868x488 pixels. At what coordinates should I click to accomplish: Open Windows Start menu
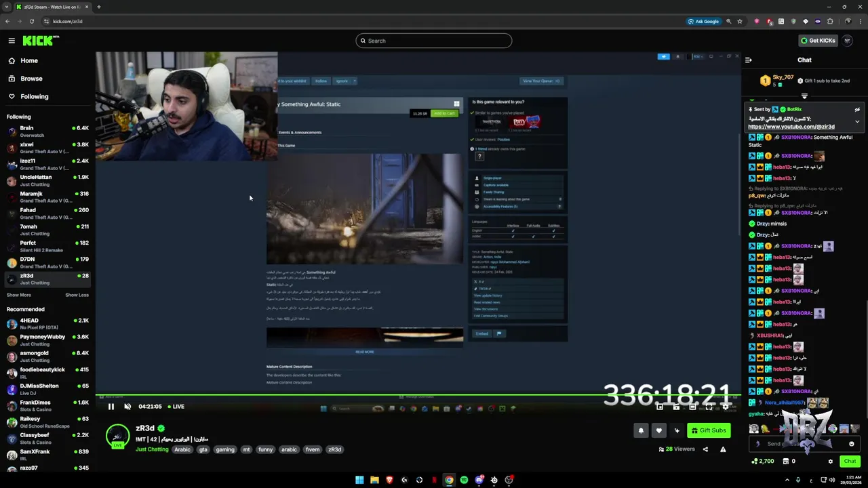tap(359, 480)
